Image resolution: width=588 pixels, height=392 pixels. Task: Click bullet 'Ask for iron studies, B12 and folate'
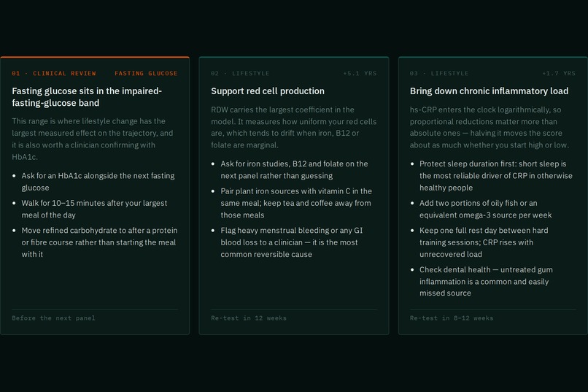(295, 169)
